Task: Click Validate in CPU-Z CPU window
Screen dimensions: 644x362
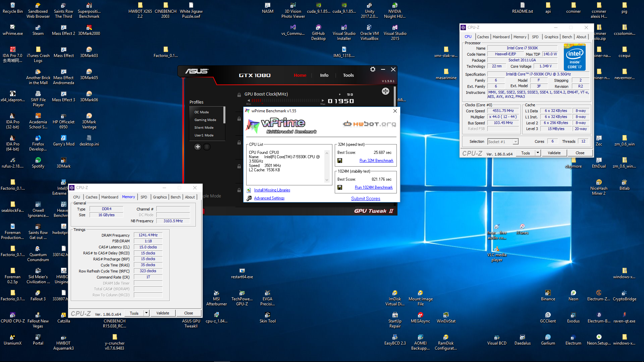Action: (x=554, y=153)
